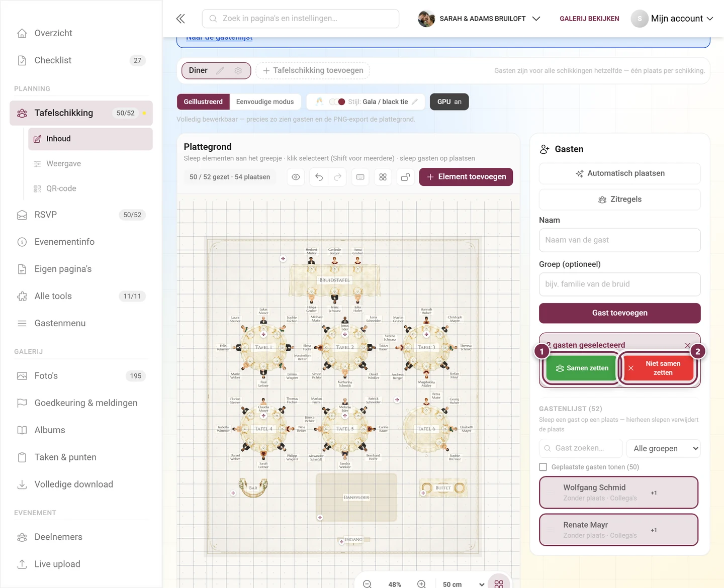This screenshot has width=724, height=588.
Task: Click the round grid button beside 50 cm
Action: click(499, 584)
